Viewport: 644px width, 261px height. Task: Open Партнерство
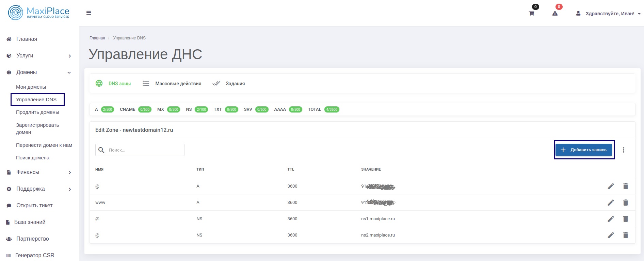click(x=33, y=239)
